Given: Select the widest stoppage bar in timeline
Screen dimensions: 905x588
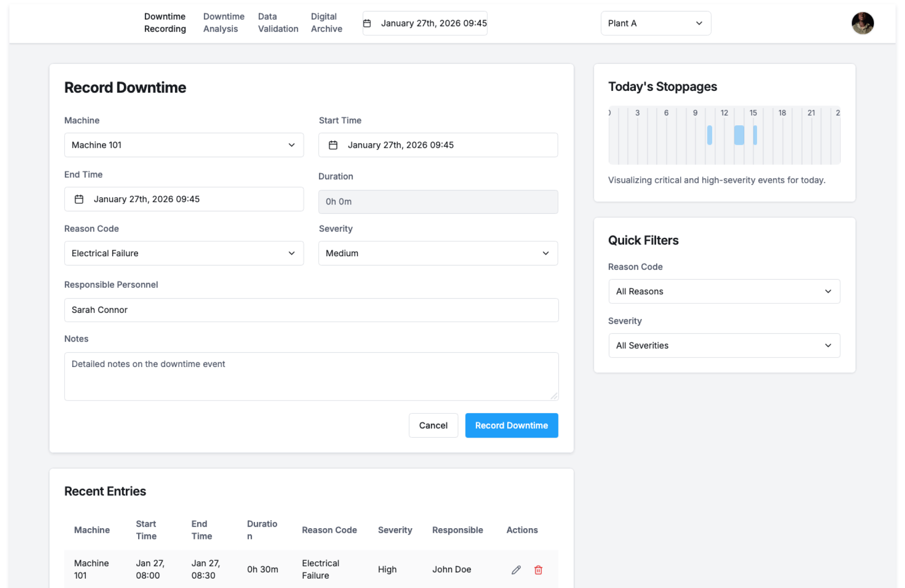Looking at the screenshot, I should [x=739, y=135].
